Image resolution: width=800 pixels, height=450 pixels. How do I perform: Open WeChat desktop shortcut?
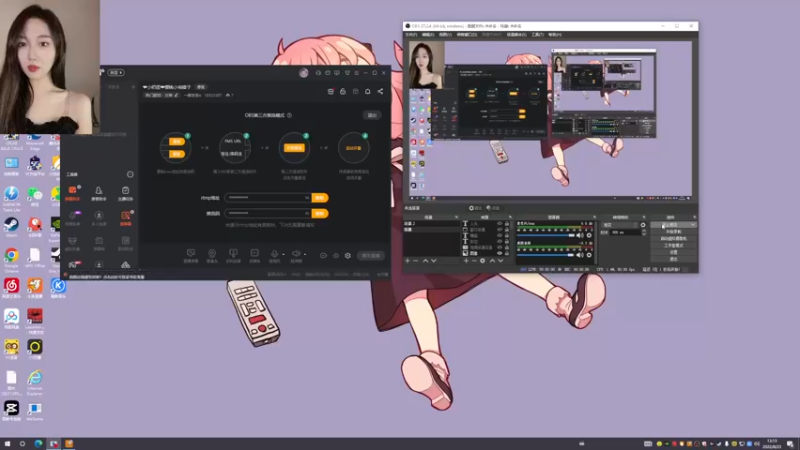point(35,194)
